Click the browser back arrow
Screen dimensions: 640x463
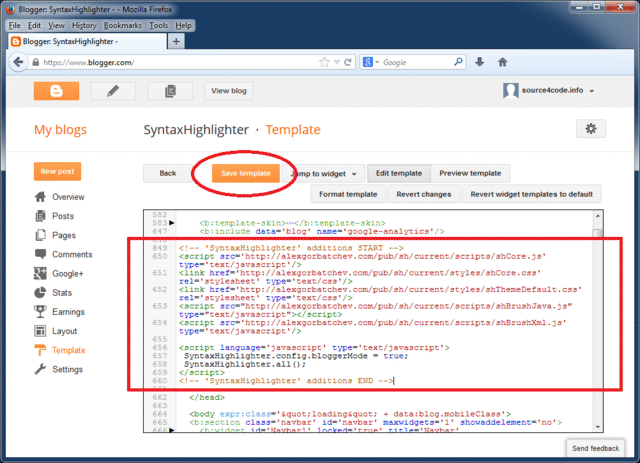click(x=18, y=62)
